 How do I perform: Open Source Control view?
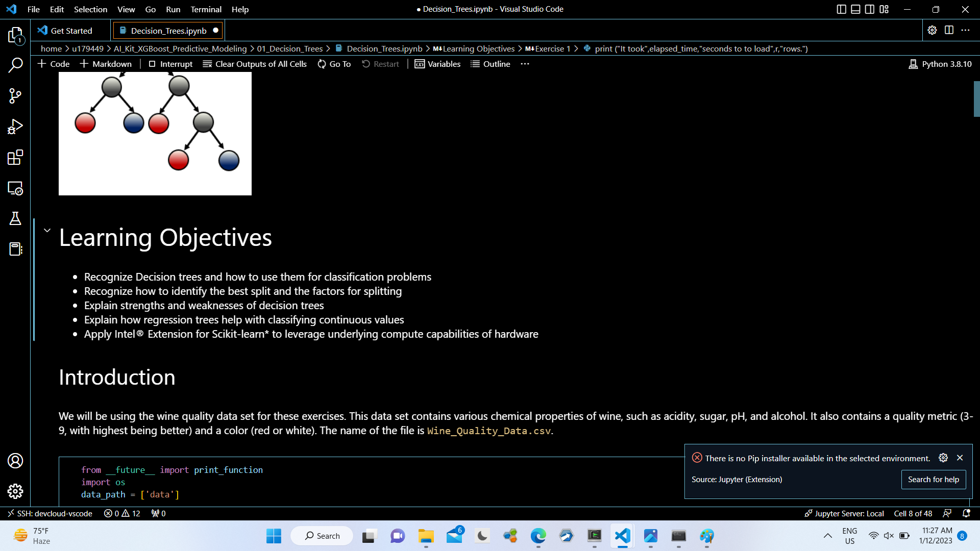tap(15, 96)
